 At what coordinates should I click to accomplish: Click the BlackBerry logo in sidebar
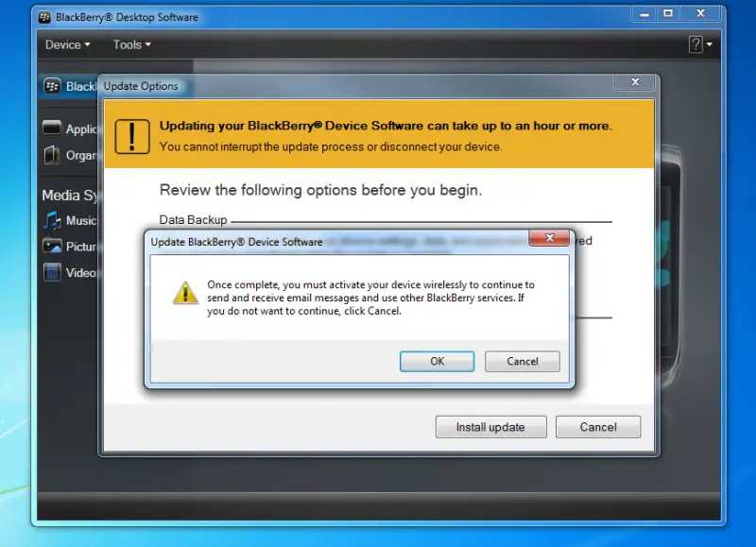coord(52,86)
